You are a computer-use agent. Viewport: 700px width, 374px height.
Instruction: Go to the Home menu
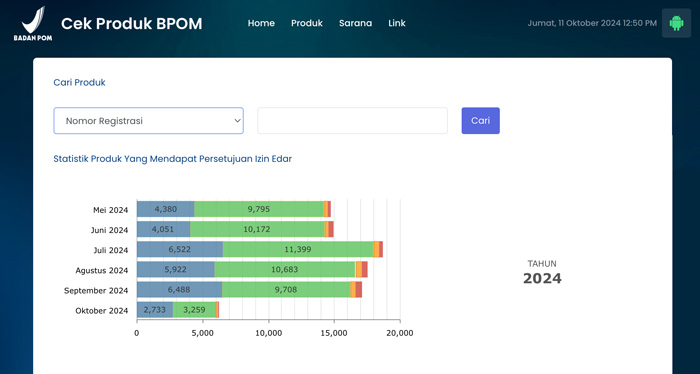pyautogui.click(x=261, y=23)
